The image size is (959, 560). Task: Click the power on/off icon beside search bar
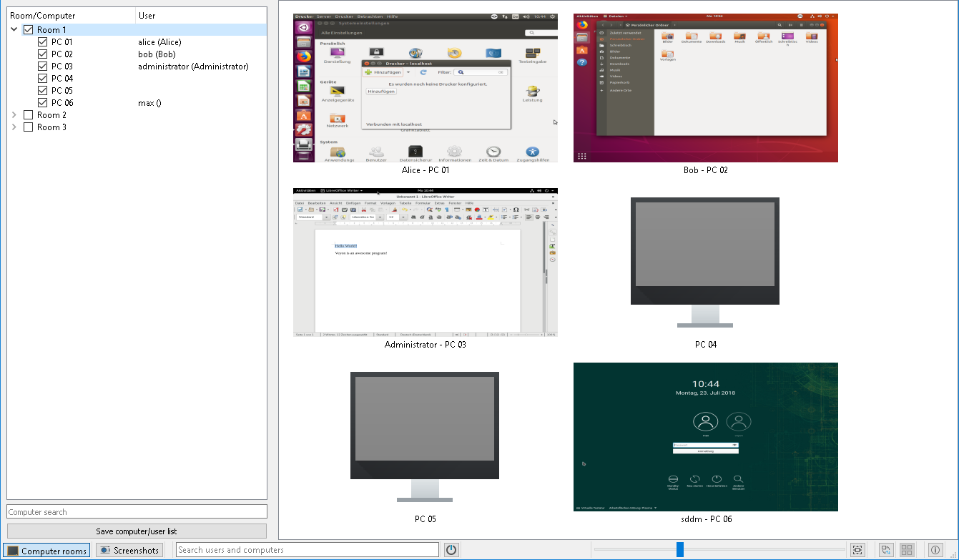451,550
